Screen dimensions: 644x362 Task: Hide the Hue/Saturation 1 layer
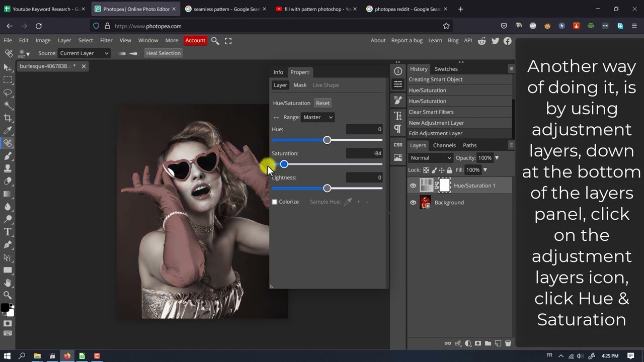pos(413,186)
